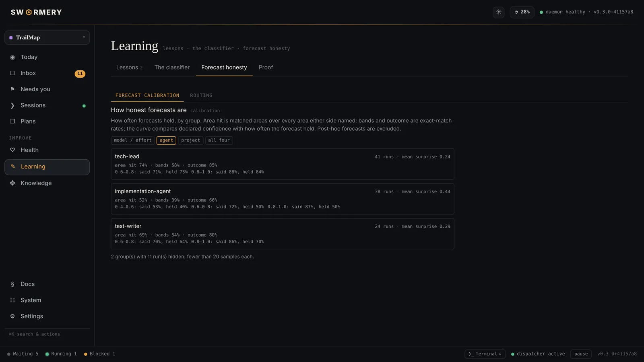Click the Plans sidebar icon

tap(12, 121)
